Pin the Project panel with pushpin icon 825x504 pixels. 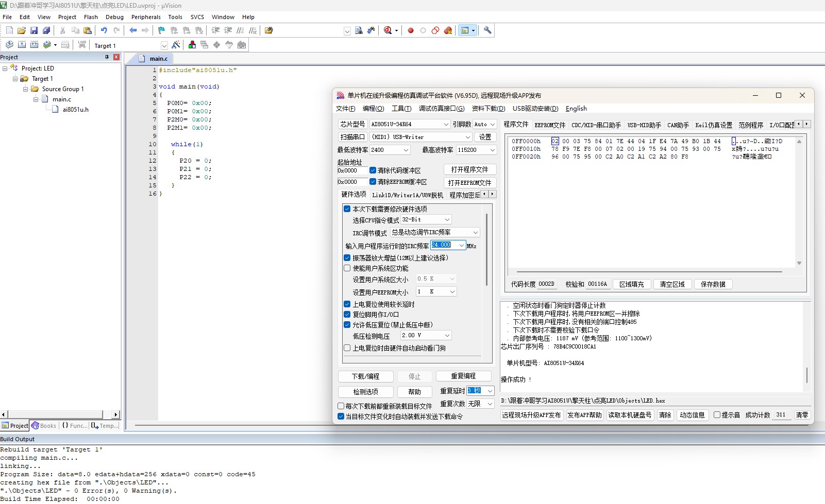pos(107,57)
